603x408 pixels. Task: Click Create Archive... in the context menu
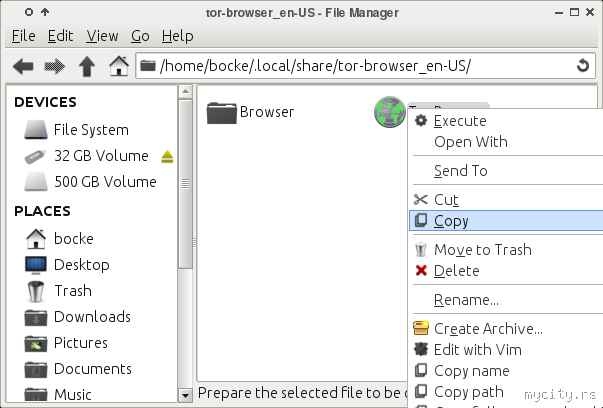coord(488,329)
